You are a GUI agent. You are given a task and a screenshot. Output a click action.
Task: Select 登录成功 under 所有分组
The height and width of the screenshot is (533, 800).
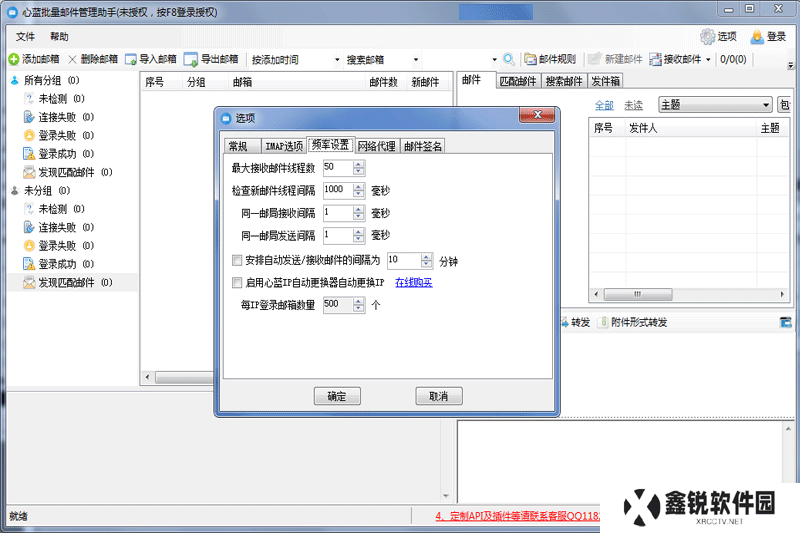58,154
